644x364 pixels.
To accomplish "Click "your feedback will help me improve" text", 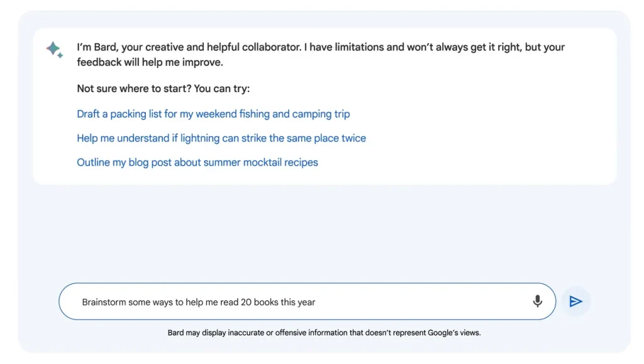I will tap(150, 62).
